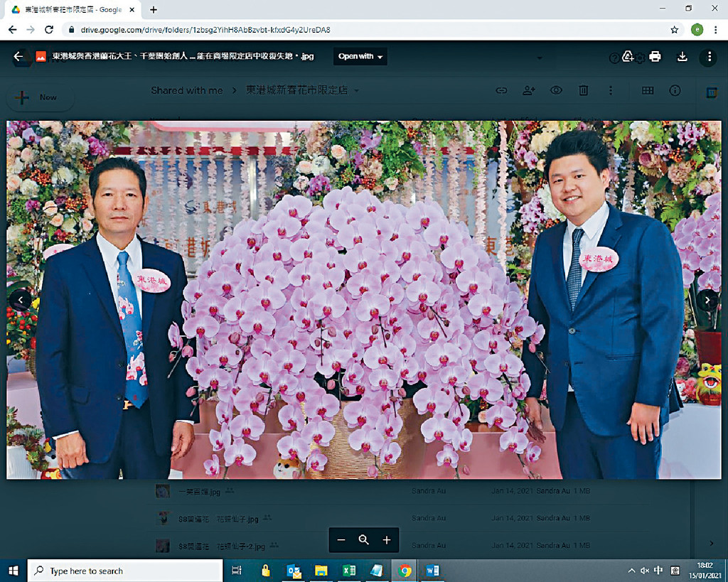The height and width of the screenshot is (582, 728).
Task: Go to 'Shared with me' breadcrumb
Action: (187, 90)
